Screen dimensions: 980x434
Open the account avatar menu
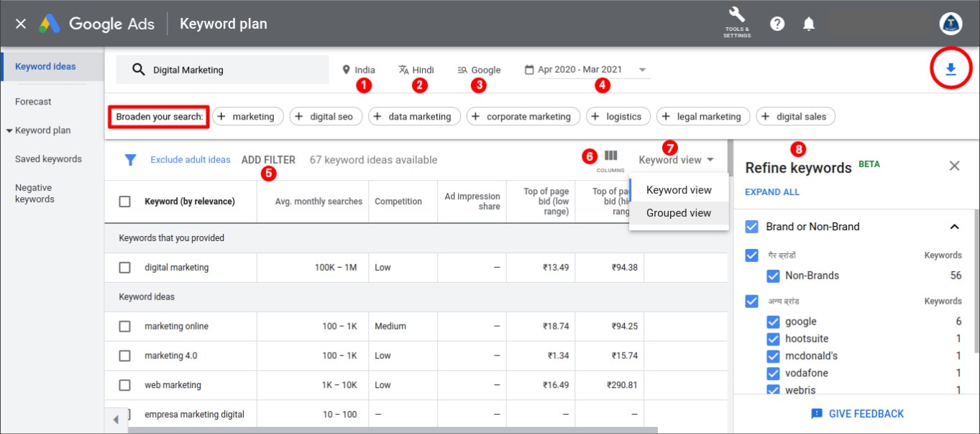coord(951,24)
